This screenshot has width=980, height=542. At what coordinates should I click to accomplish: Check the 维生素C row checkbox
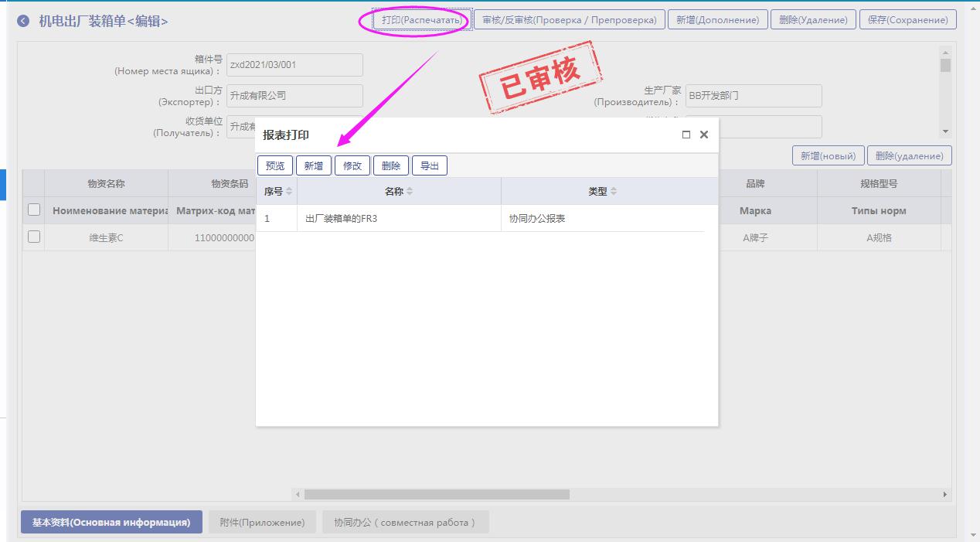[34, 237]
